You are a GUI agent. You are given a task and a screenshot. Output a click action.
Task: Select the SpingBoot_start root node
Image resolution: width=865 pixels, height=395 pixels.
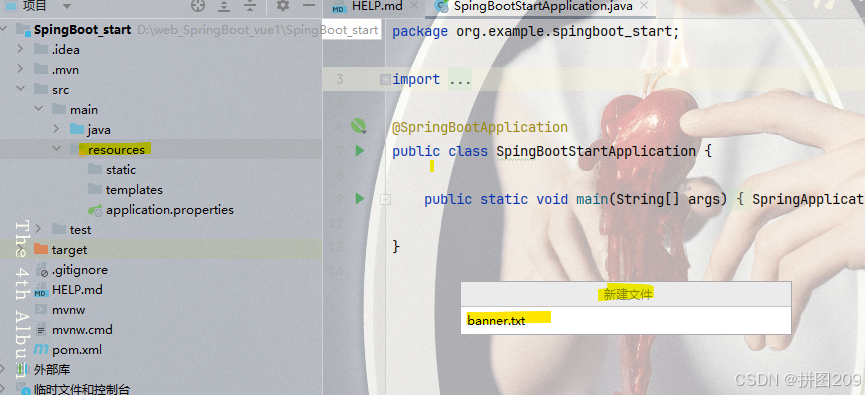point(82,30)
